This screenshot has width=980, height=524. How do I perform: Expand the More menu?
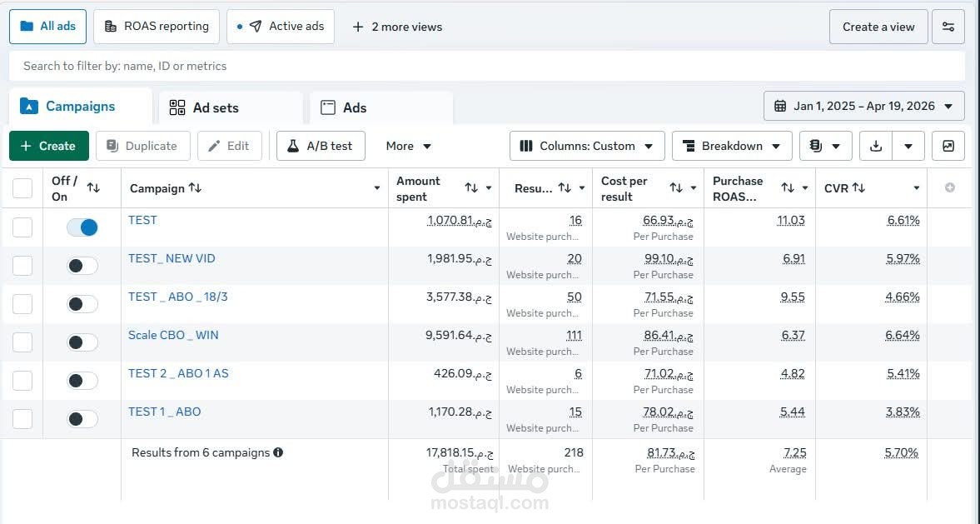tap(409, 146)
